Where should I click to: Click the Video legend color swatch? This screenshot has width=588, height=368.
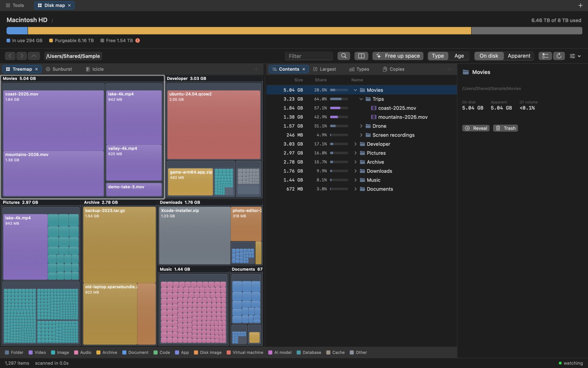31,352
